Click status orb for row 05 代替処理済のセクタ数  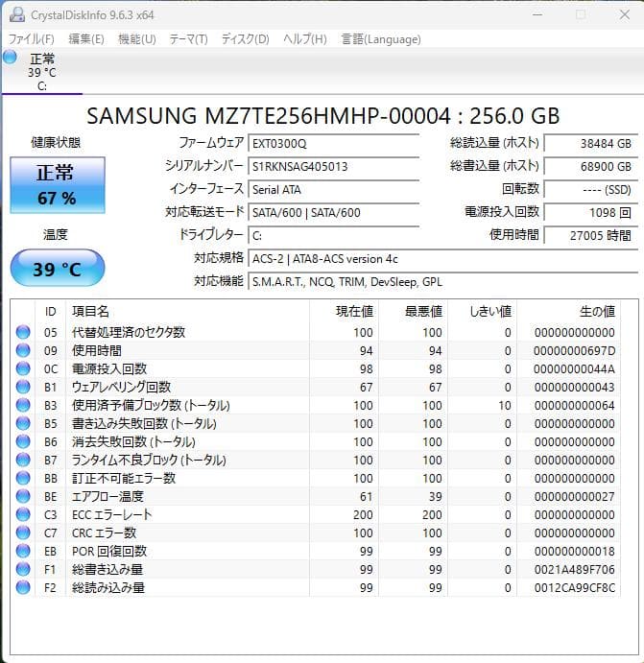23,332
